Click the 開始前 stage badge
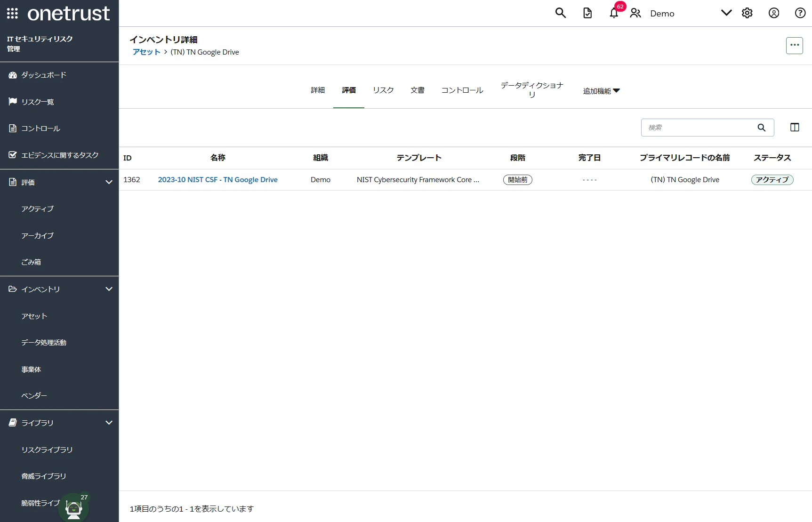Screen dimensions: 812x522 pyautogui.click(x=518, y=180)
